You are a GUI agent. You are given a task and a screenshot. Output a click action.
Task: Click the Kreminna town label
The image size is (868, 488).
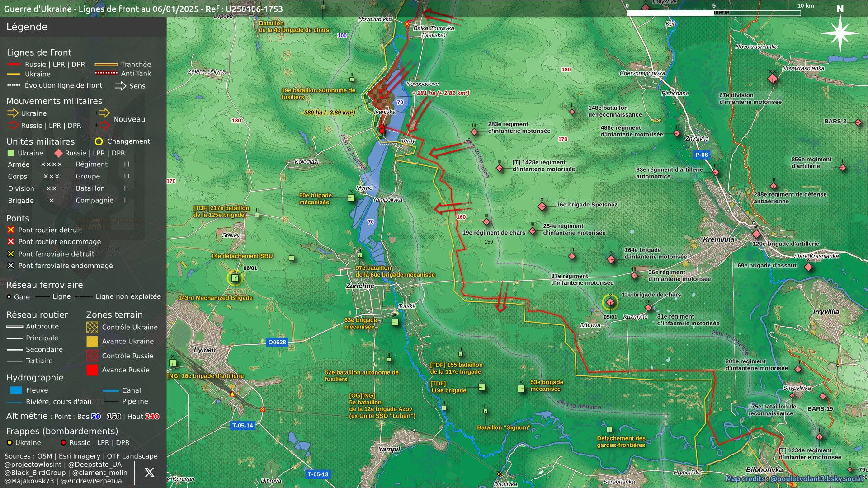click(718, 239)
